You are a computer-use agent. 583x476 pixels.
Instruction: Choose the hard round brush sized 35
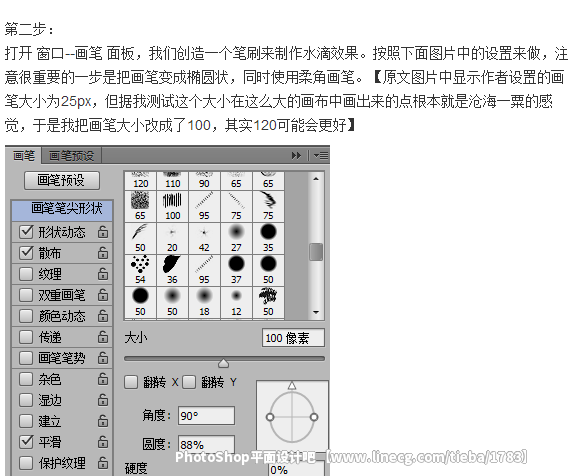point(268,238)
